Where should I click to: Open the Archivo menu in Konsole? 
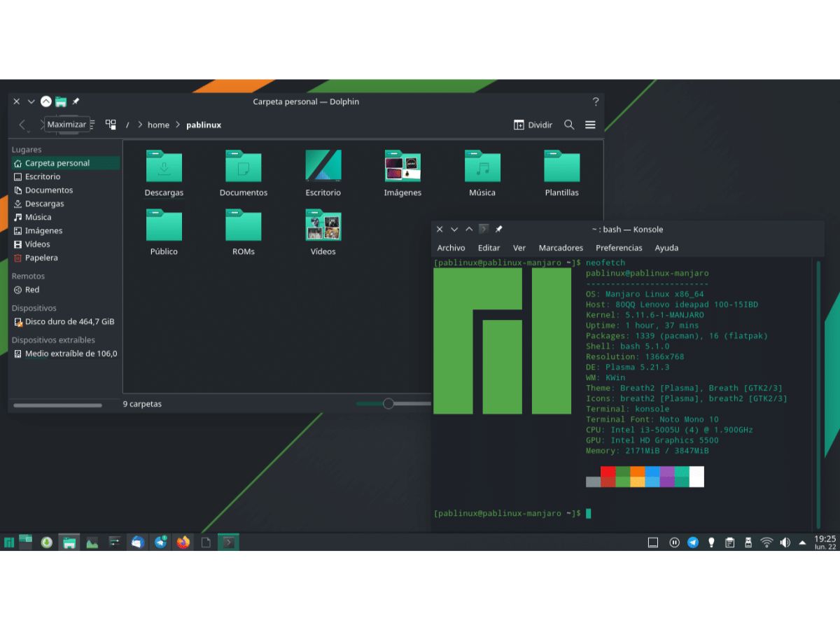[451, 248]
